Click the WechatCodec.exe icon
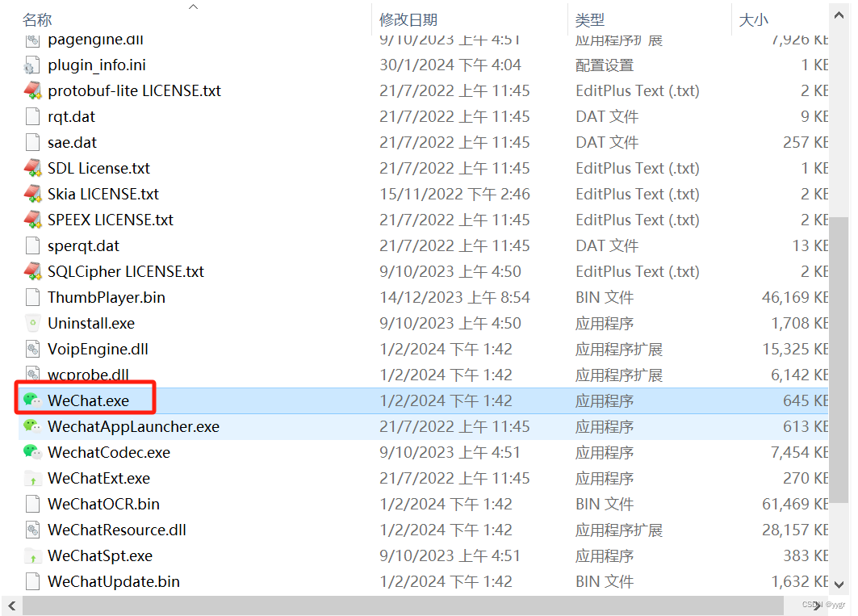This screenshot has height=616, width=858. point(32,452)
